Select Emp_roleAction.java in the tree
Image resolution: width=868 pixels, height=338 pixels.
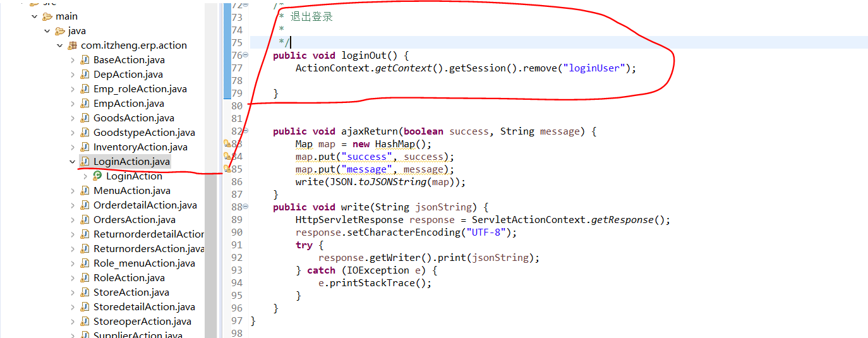point(140,89)
